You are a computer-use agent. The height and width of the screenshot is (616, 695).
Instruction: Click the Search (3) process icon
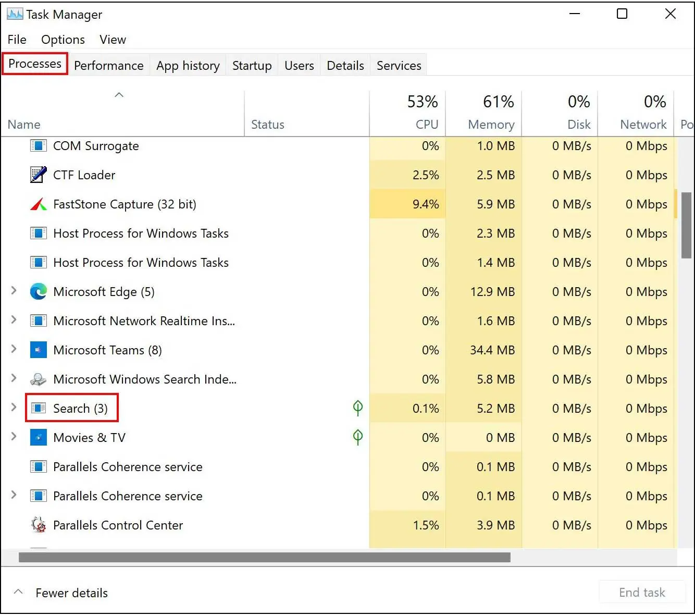[x=38, y=408]
